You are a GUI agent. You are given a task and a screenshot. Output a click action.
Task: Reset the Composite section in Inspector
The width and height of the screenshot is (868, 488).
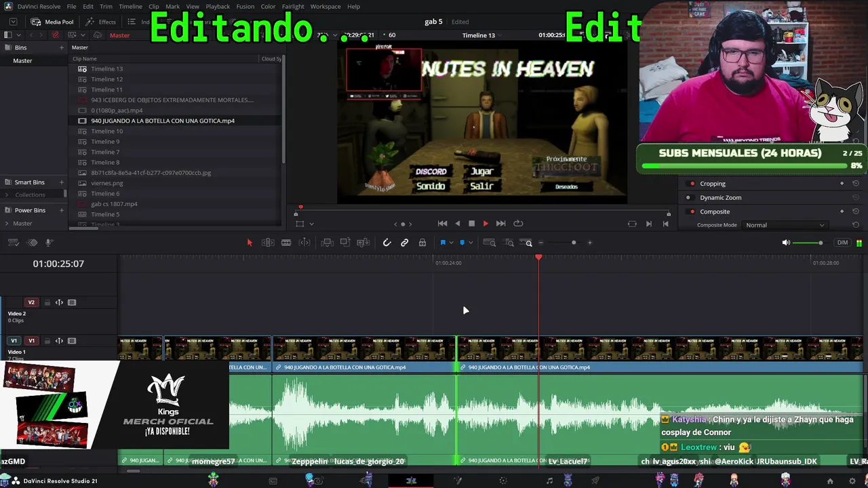(x=856, y=211)
